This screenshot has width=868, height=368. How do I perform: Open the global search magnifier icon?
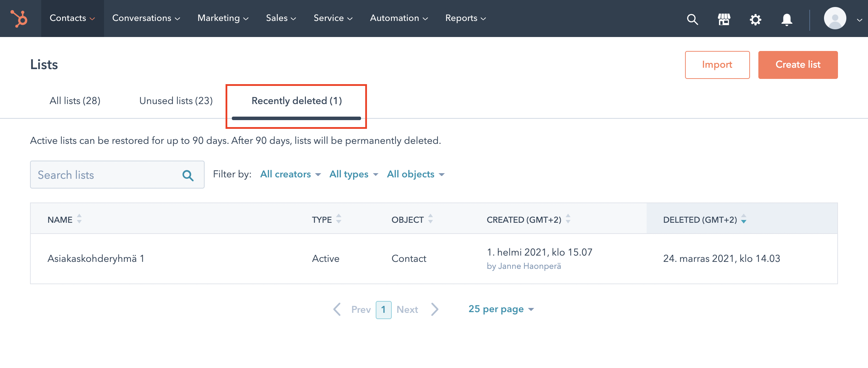click(692, 19)
